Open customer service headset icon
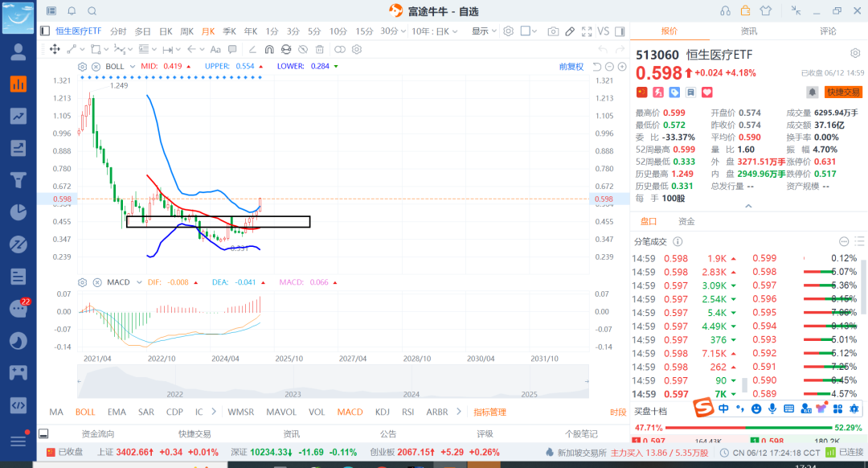Screen dimensions: 868x468 click(725, 10)
